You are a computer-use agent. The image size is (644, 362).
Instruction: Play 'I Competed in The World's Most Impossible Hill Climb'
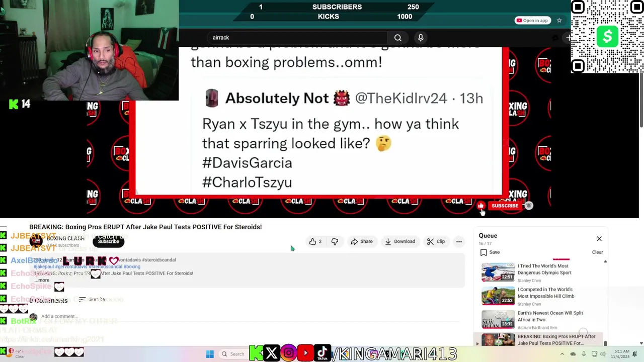tap(541, 296)
